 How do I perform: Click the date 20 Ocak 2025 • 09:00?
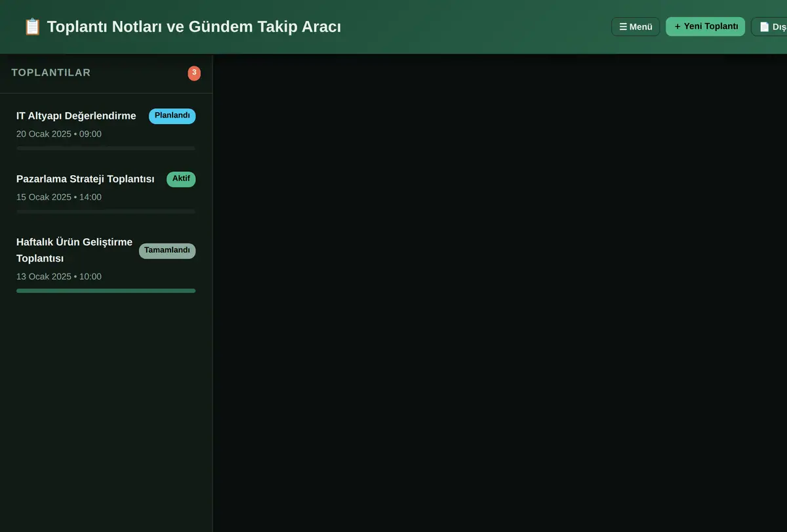coord(59,134)
